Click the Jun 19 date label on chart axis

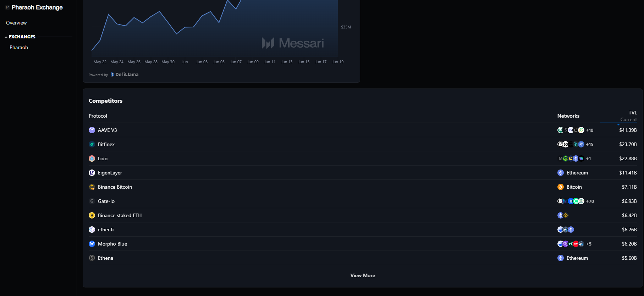coord(338,62)
